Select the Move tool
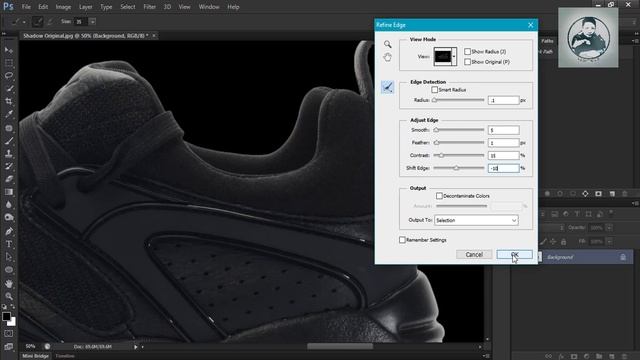Image resolution: width=640 pixels, height=360 pixels. 9,50
